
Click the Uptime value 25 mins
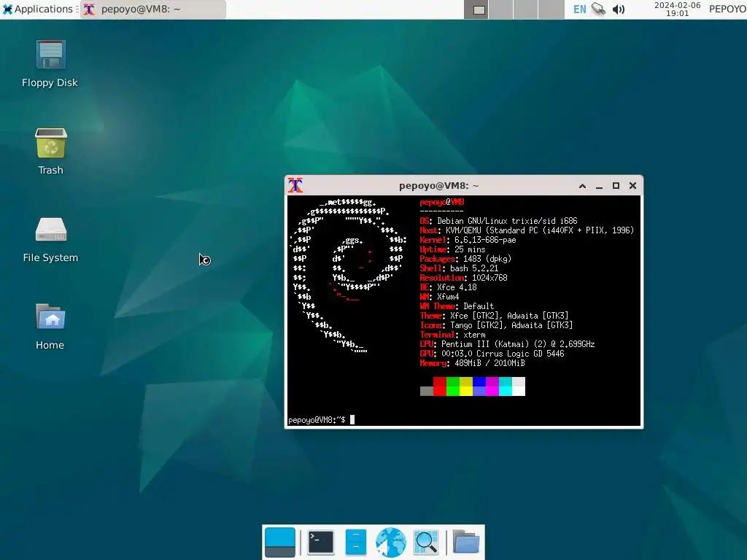coord(470,249)
